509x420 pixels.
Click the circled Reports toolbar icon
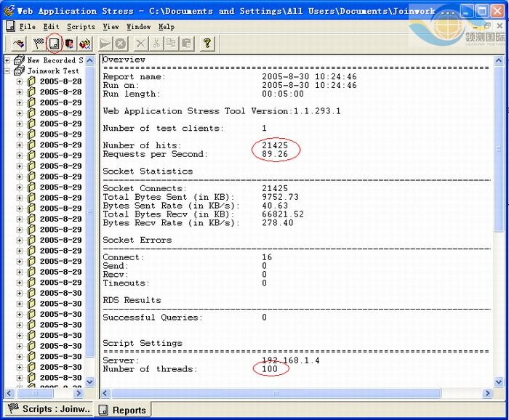pos(54,43)
